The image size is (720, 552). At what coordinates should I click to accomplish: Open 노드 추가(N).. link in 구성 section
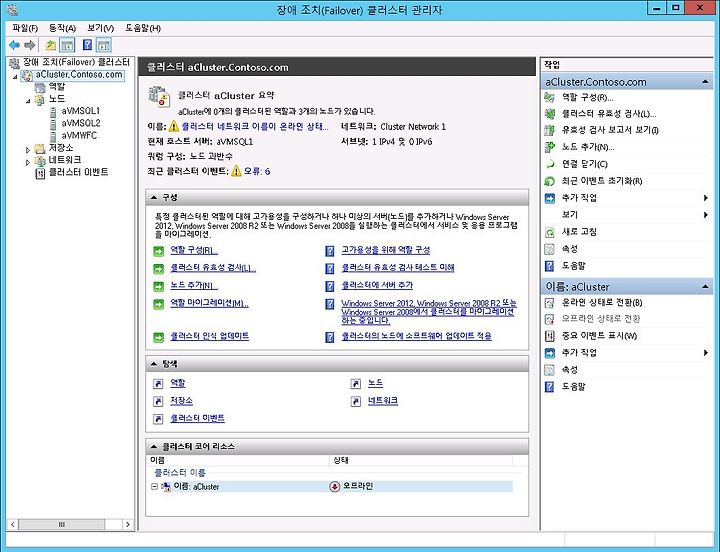pos(193,285)
